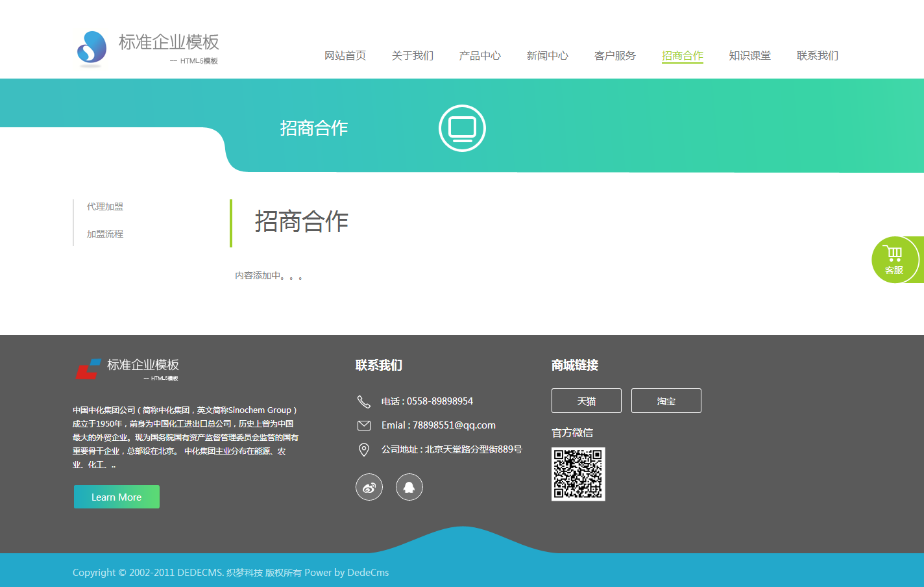Viewport: 924px width, 587px height.
Task: Click the location pin icon
Action: point(364,449)
